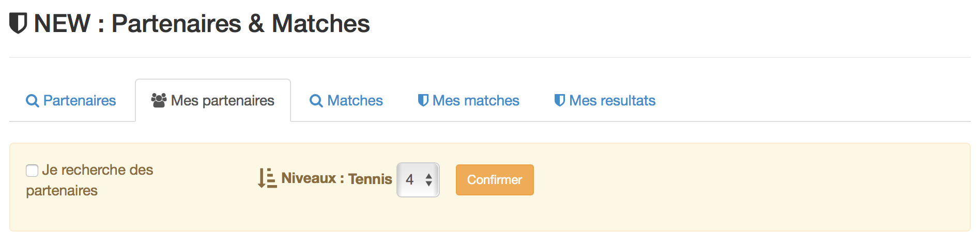Click the 'Je recherche des partenaires' label text
This screenshot has height=244, width=980.
(x=89, y=180)
